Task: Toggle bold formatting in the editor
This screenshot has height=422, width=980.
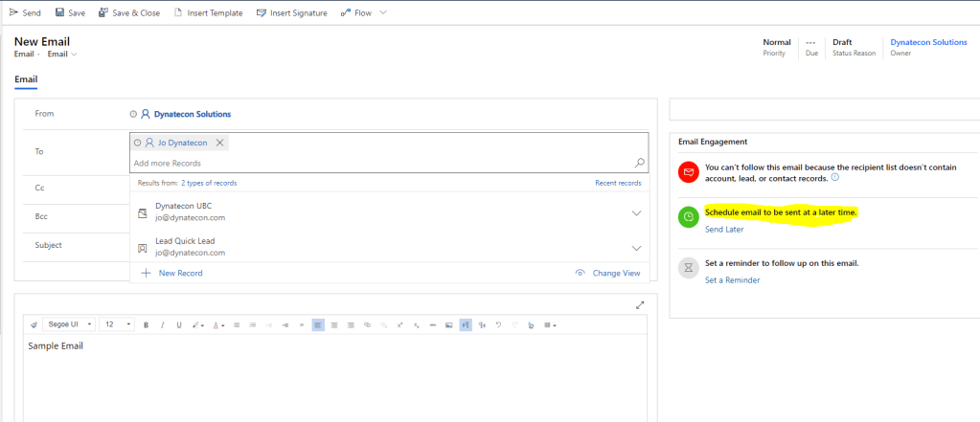Action: [x=147, y=325]
